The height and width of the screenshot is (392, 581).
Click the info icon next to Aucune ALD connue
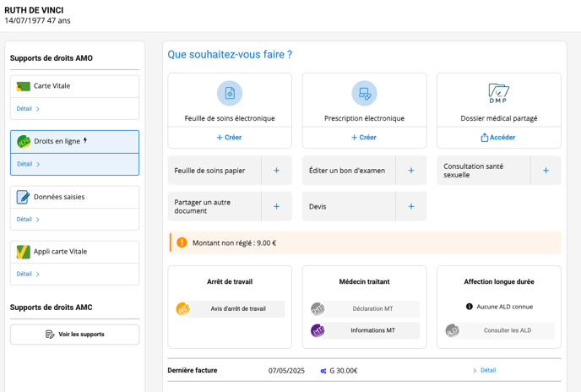469,307
